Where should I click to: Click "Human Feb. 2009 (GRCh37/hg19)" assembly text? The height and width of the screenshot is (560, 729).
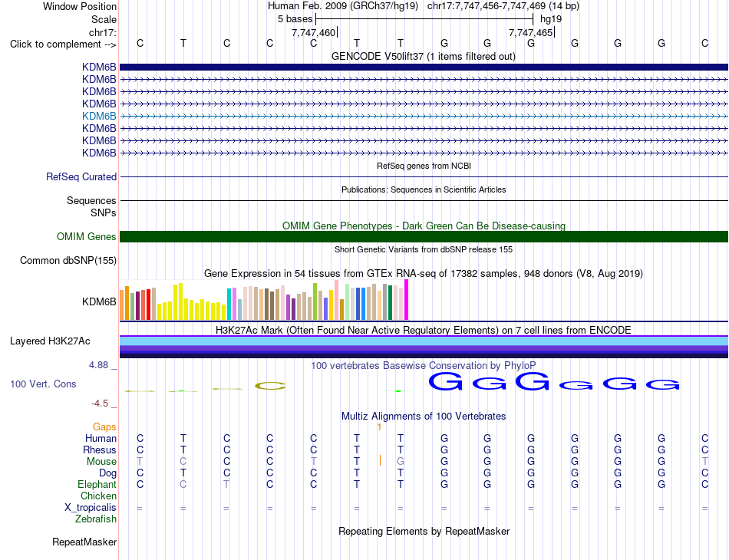point(343,6)
